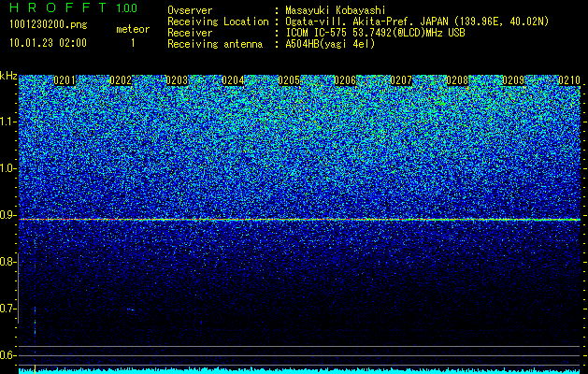Click the date stamp 10.01.23 02:00
This screenshot has height=374, width=588.
click(x=48, y=43)
